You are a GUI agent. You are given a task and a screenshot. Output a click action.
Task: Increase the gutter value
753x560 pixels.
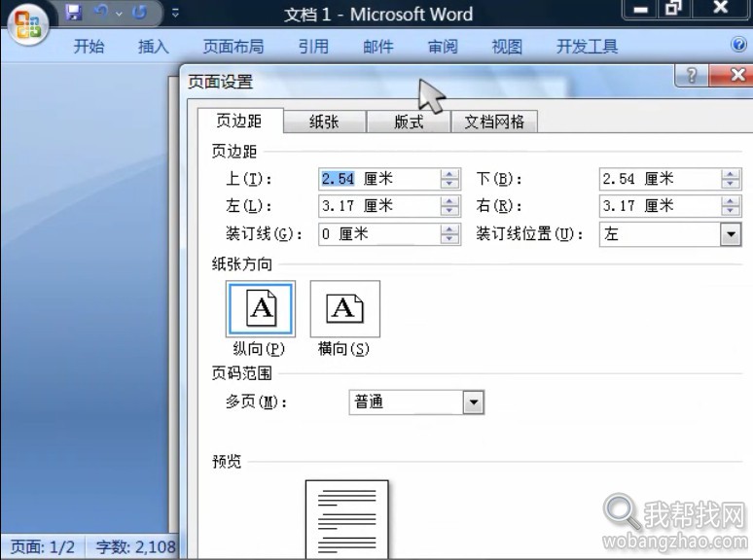coord(450,229)
